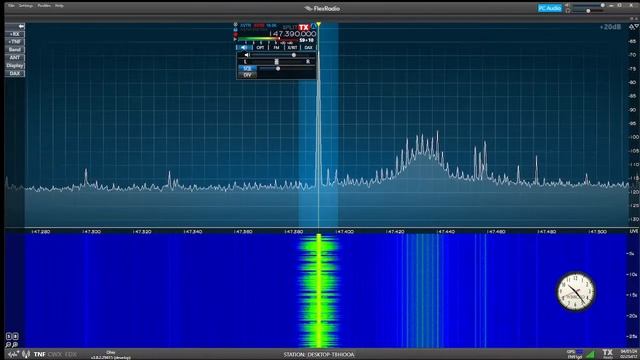
Task: Click the S band-zoom icon at bottom left
Action: (9, 336)
